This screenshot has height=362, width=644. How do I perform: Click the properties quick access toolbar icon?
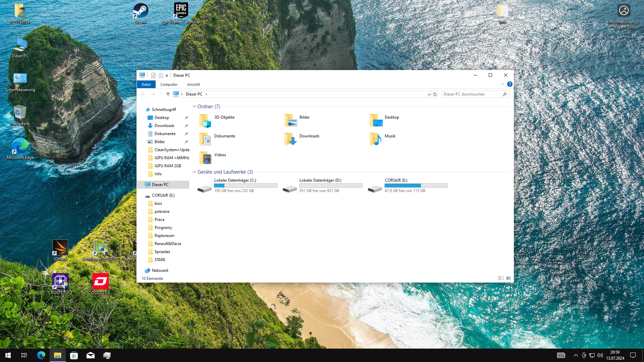click(x=153, y=75)
